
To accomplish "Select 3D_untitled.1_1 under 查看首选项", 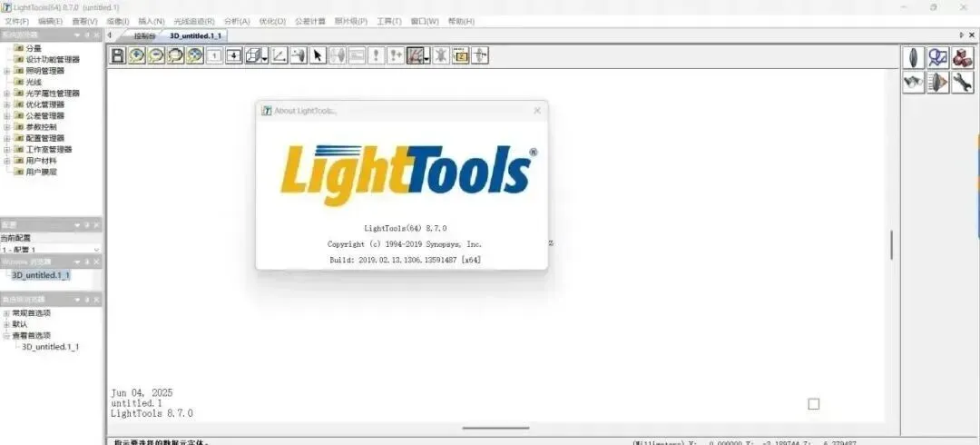I will point(51,347).
